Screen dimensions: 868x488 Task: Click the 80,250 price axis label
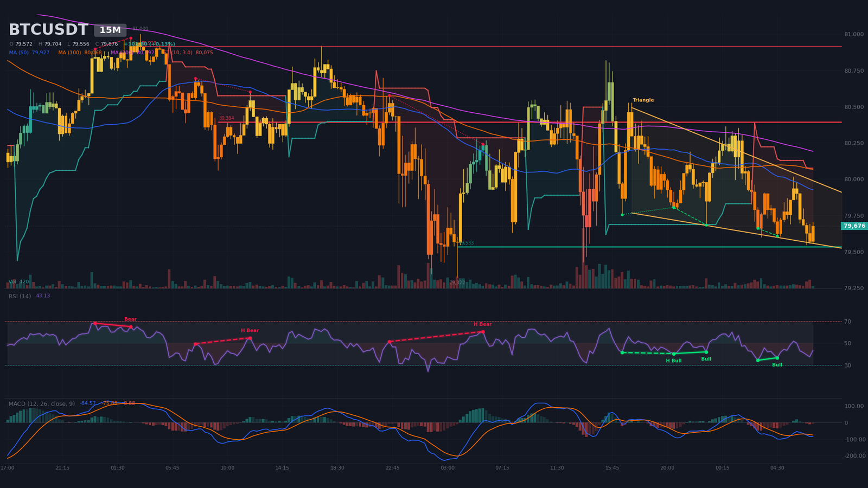[x=854, y=143]
